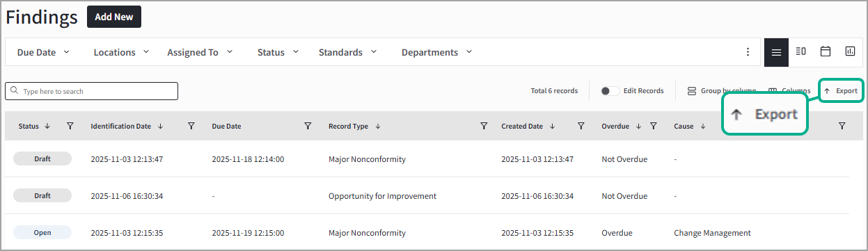Click the Change Management cause cell

pyautogui.click(x=712, y=233)
